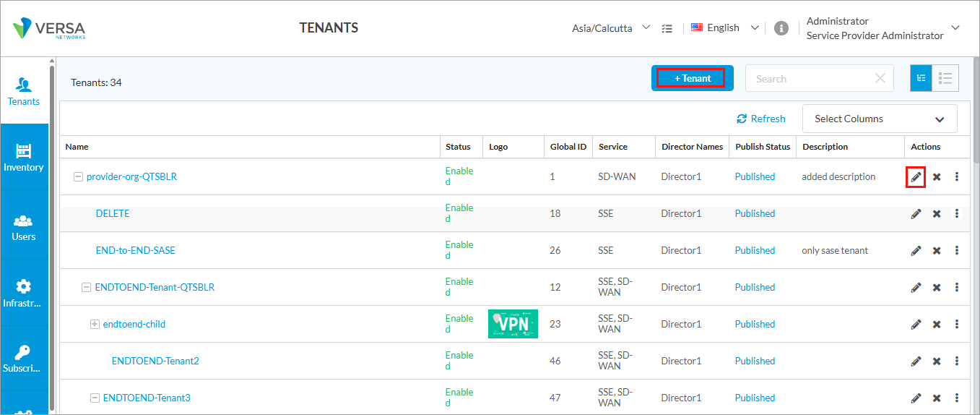980x415 pixels.
Task: Open three-dot menu in DELETE row
Action: (x=957, y=213)
